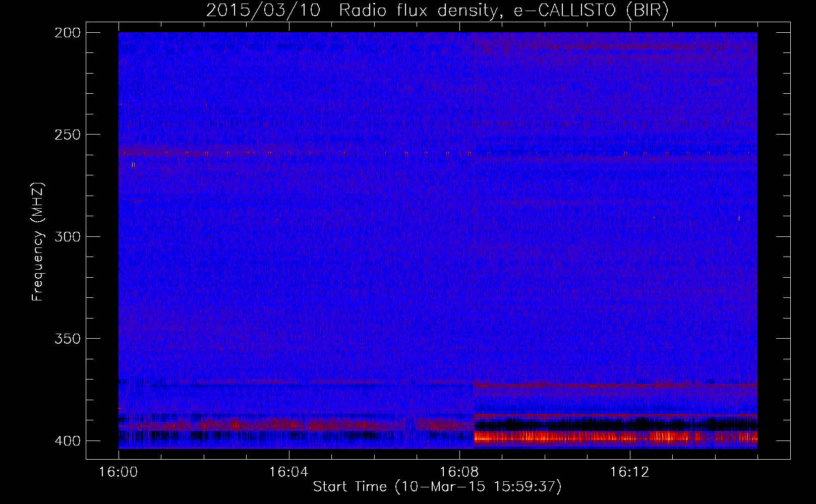Click the 16:08 time tick label
This screenshot has height=504, width=816.
tap(459, 472)
